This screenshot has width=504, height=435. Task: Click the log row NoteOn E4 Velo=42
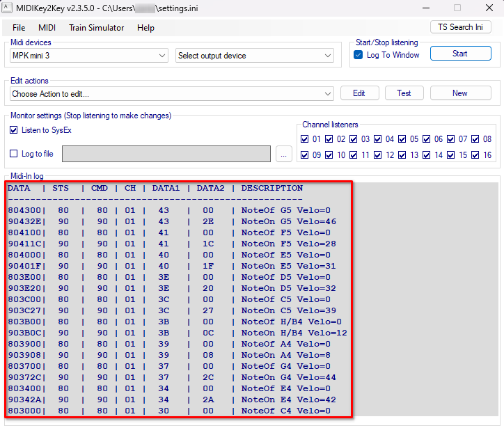[x=172, y=400]
